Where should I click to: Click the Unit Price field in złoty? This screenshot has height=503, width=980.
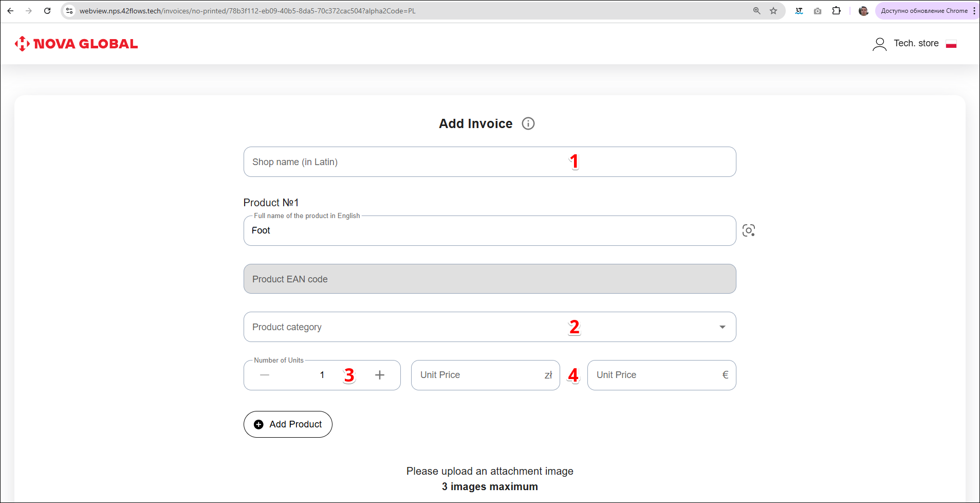pos(478,375)
